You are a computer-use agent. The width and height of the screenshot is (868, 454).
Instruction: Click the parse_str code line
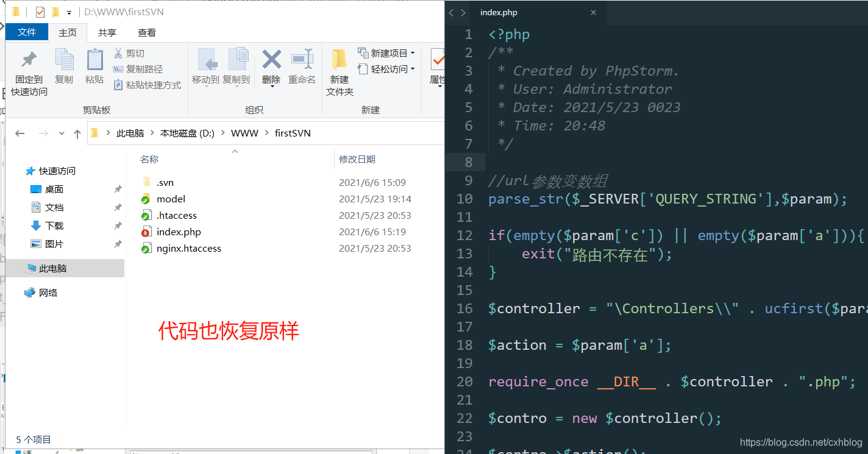(668, 199)
